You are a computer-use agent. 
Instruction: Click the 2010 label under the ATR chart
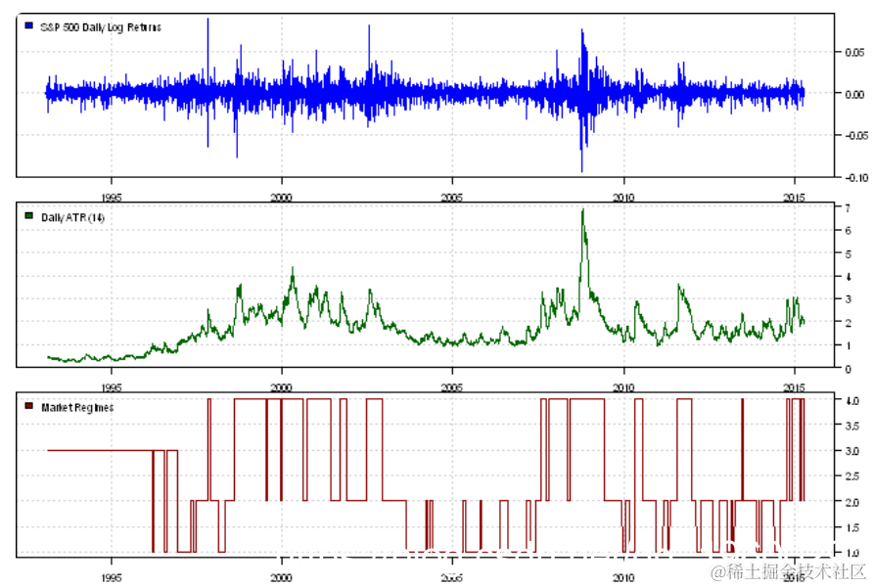point(623,387)
